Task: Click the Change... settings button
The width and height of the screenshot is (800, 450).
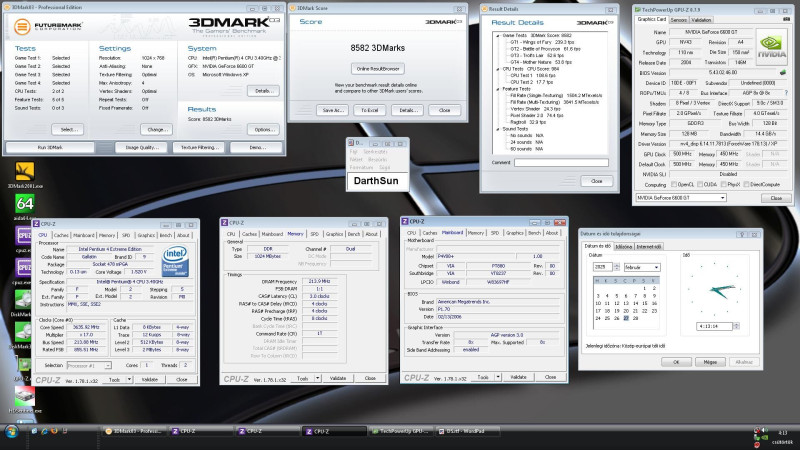Action: (156, 130)
